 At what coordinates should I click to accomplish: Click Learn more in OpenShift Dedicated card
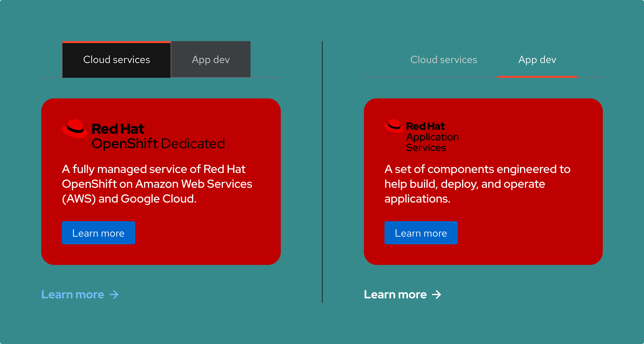click(98, 233)
